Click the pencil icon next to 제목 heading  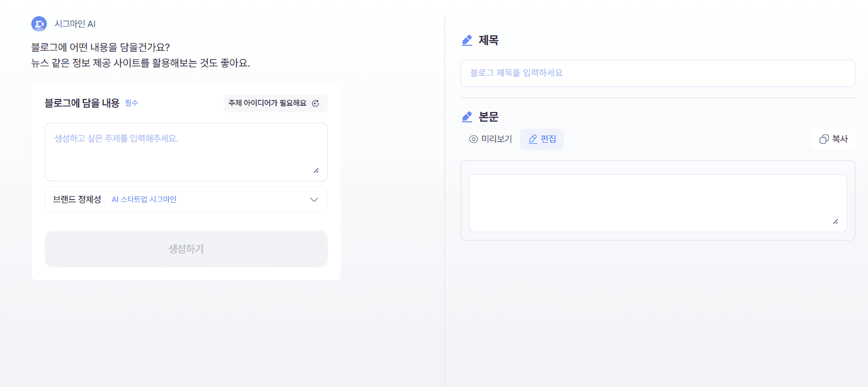[466, 40]
